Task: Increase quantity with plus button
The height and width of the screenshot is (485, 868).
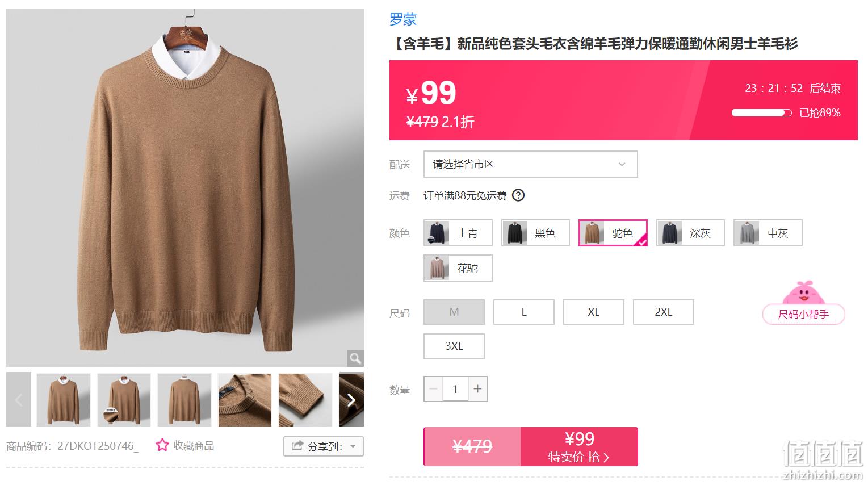Action: 477,389
